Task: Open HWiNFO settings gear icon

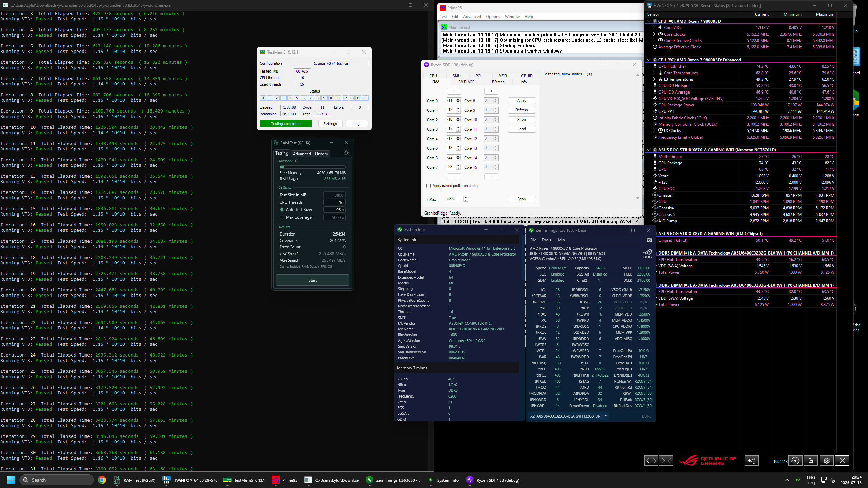Action: pyautogui.click(x=826, y=461)
